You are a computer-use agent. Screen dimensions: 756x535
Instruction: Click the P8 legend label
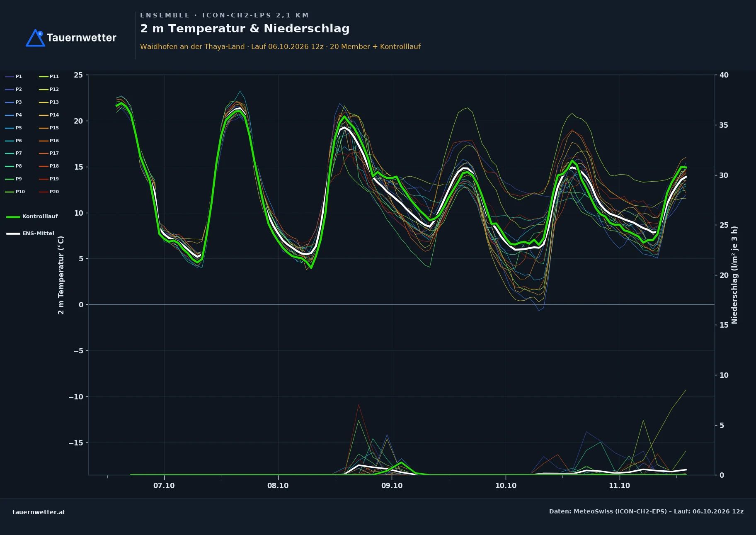point(19,166)
